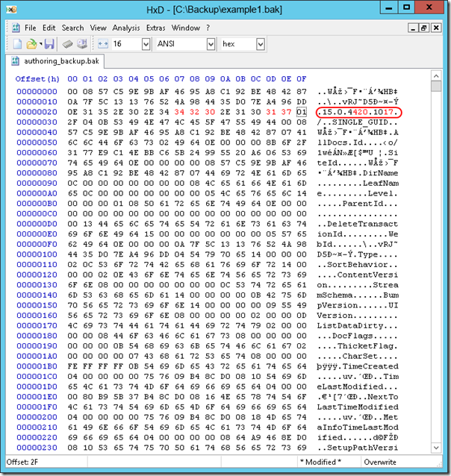
Task: Click the file icon on authoring_backup.bak tab
Action: pyautogui.click(x=15, y=61)
